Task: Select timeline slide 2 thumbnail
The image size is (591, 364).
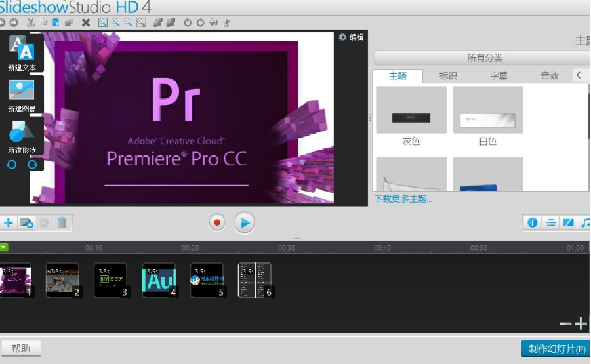Action: pyautogui.click(x=62, y=280)
